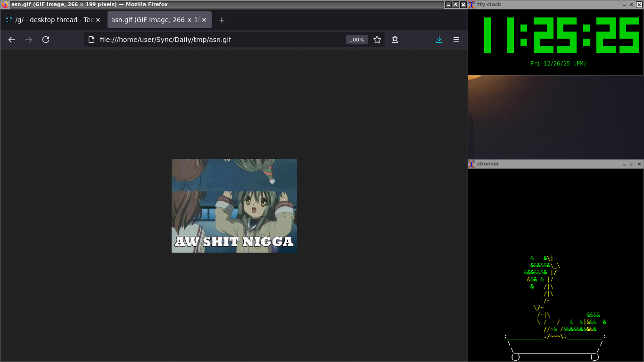644x362 pixels.
Task: Reset zoom using the 100% badge
Action: tap(356, 40)
